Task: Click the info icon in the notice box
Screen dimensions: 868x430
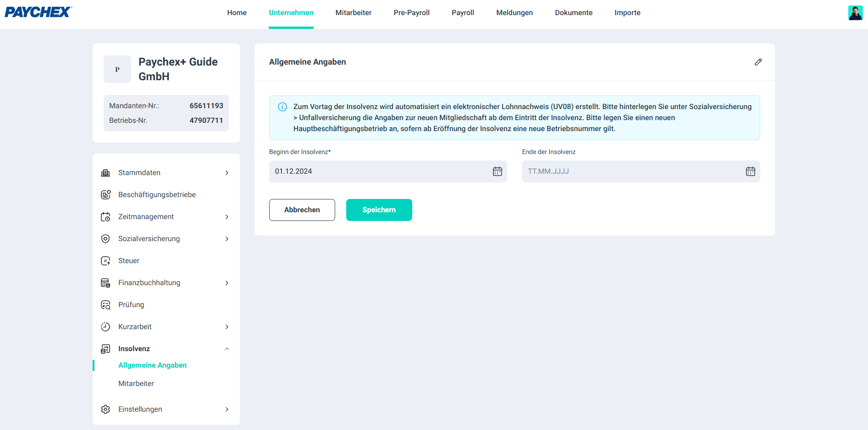Action: pyautogui.click(x=282, y=107)
